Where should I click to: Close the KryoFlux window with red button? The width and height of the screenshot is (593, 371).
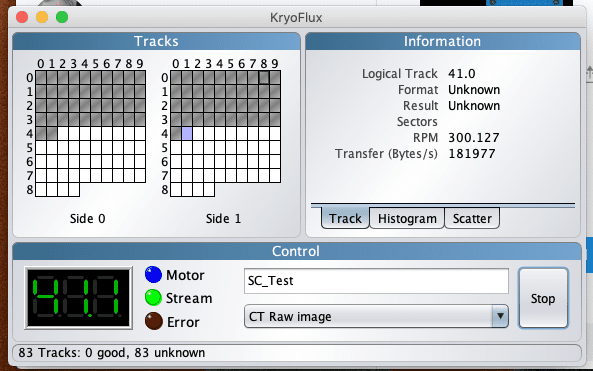coord(22,17)
